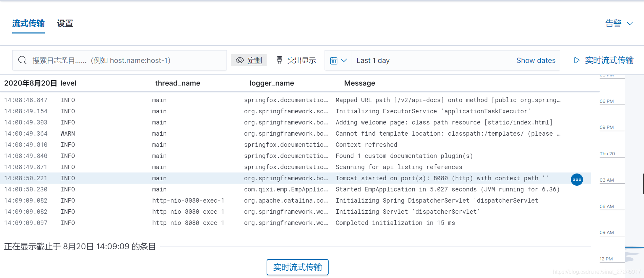The height and width of the screenshot is (278, 644).
Task: Click the eye icon beside 定制
Action: tap(240, 60)
